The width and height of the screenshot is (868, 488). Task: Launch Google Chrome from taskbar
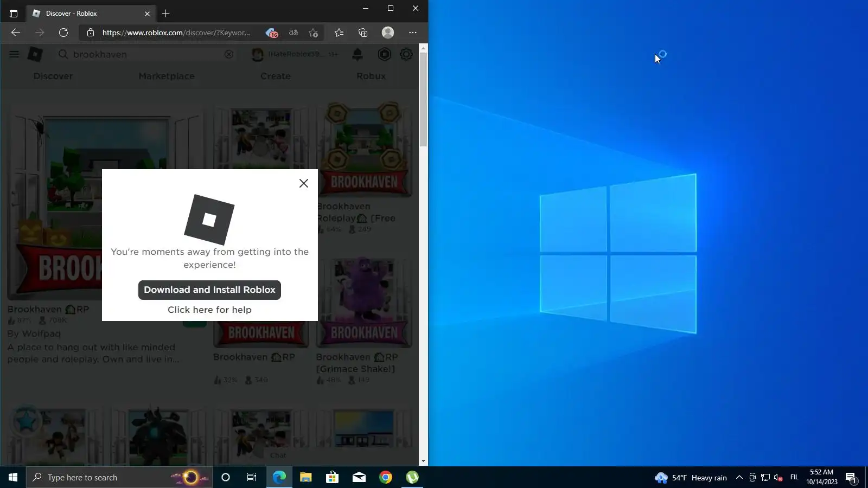click(386, 477)
